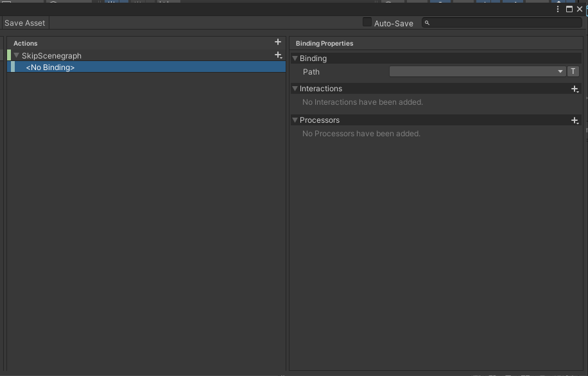The height and width of the screenshot is (376, 588).
Task: Collapse the Interactions foldout
Action: pyautogui.click(x=295, y=89)
